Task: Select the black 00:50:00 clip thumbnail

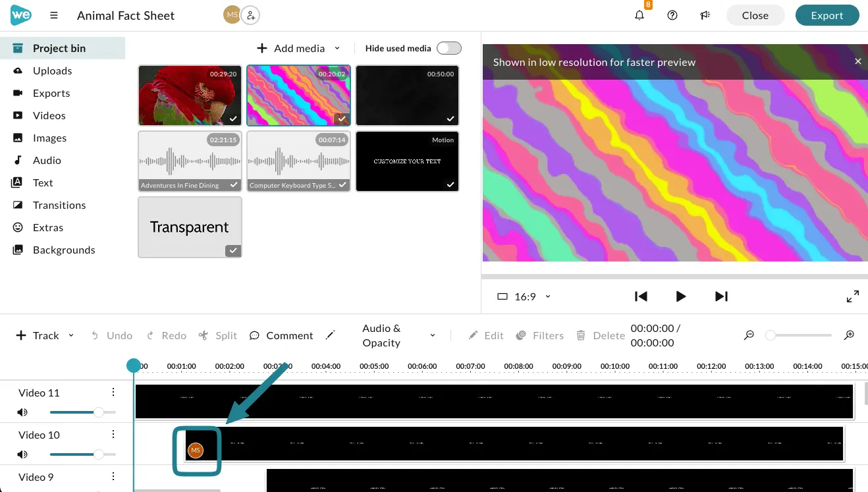Action: click(x=407, y=96)
